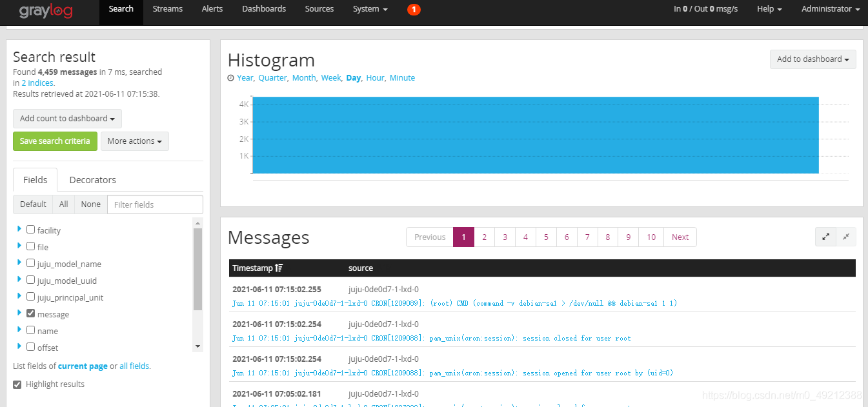Expand the facility field arrow
Image resolution: width=868 pixels, height=407 pixels.
pos(19,229)
